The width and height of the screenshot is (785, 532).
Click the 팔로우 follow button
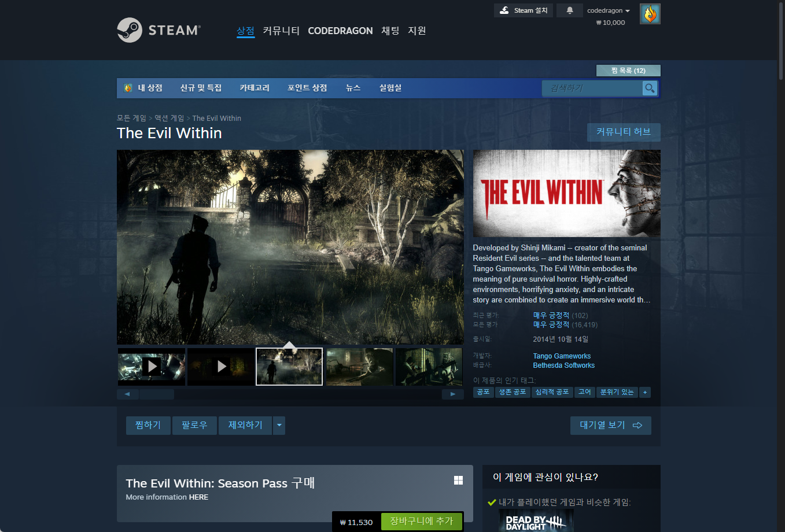click(x=194, y=426)
